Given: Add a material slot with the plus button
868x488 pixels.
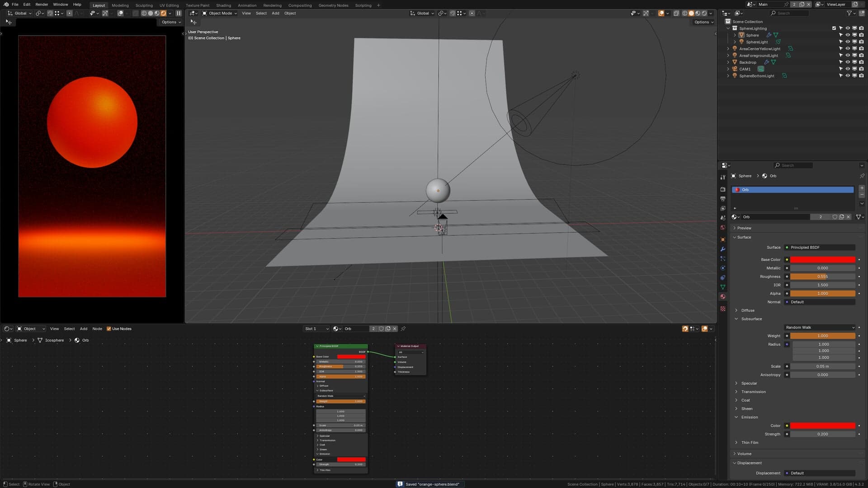Looking at the screenshot, I should click(862, 188).
